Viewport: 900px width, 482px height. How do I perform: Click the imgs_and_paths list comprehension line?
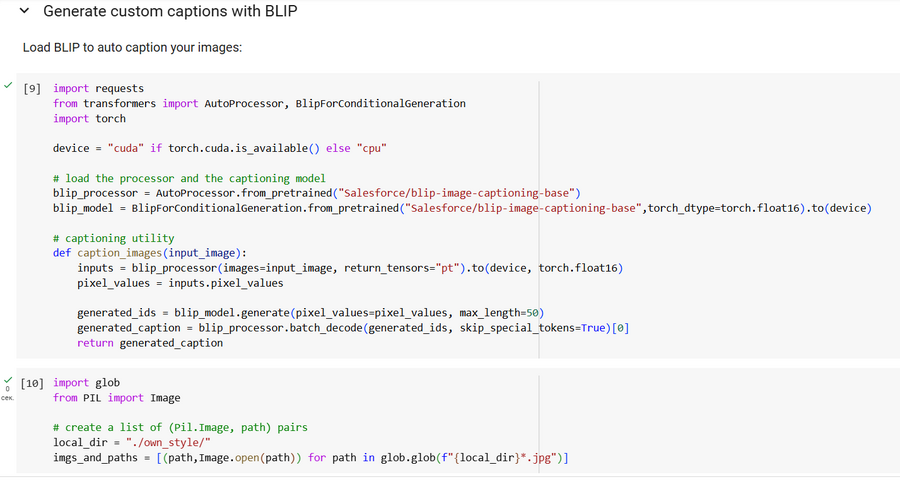click(x=310, y=457)
